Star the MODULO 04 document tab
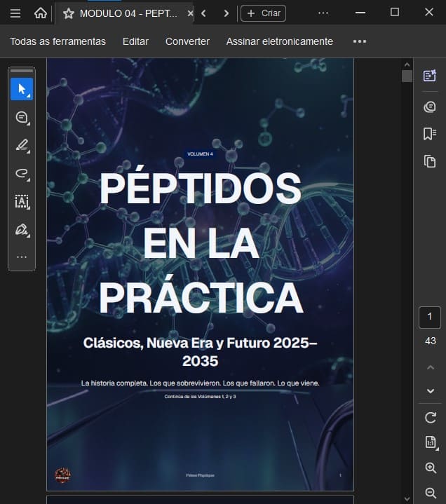446x504 pixels. click(x=69, y=13)
